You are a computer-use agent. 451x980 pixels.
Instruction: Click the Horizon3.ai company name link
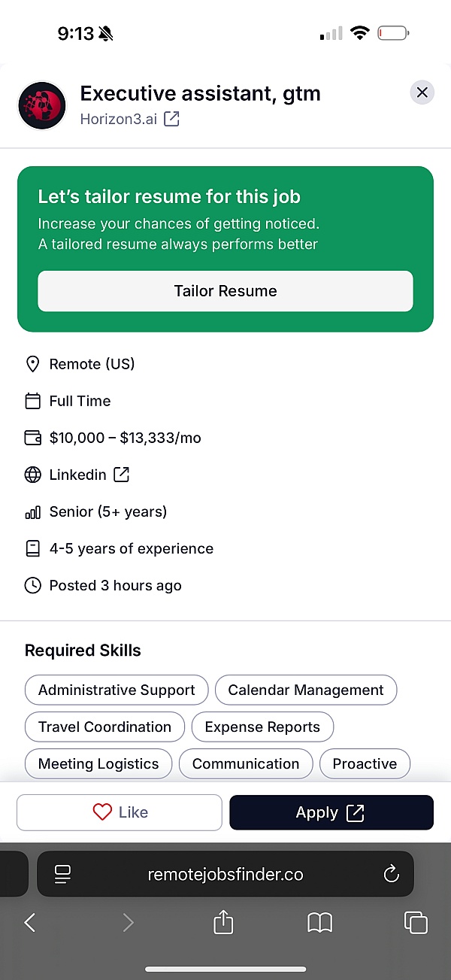pyautogui.click(x=119, y=119)
